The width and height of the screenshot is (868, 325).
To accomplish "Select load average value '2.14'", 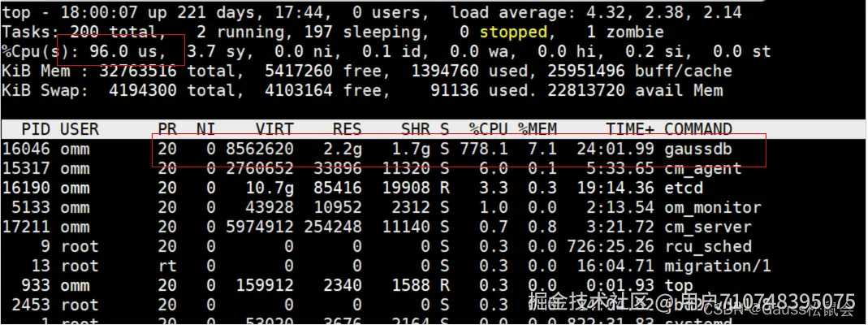I will pyautogui.click(x=723, y=12).
